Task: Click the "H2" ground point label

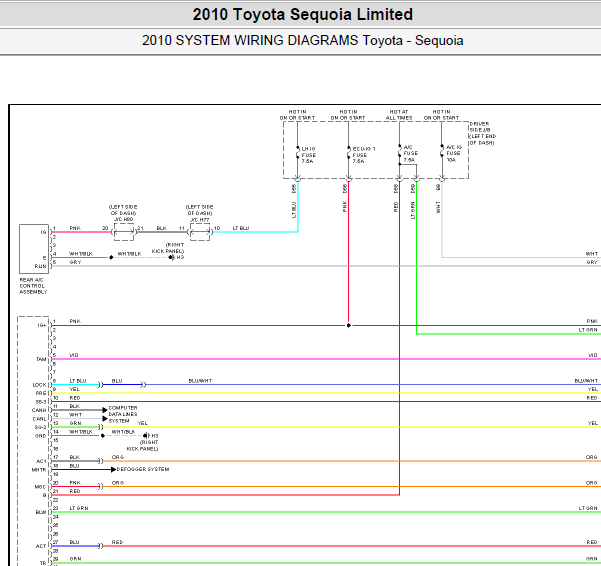Action: (x=180, y=257)
